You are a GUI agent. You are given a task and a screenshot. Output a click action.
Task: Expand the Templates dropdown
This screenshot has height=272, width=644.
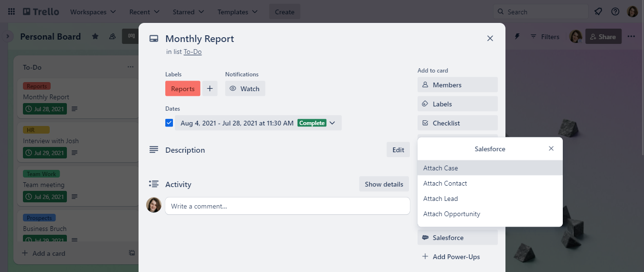tap(237, 11)
